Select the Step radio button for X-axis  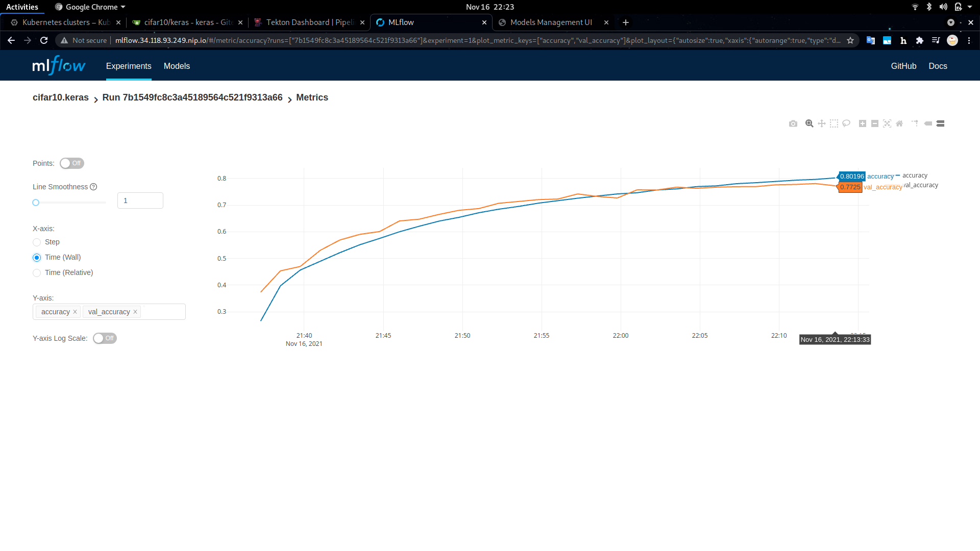pyautogui.click(x=37, y=242)
